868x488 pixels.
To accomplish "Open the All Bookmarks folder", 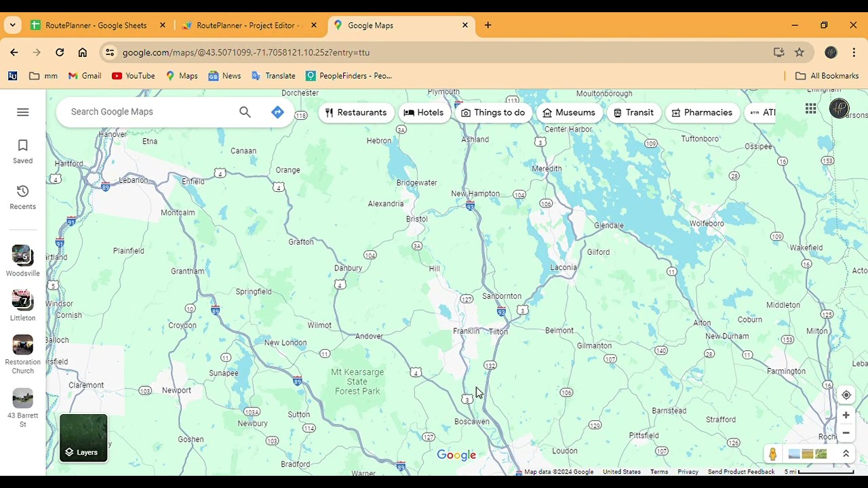I will [827, 76].
